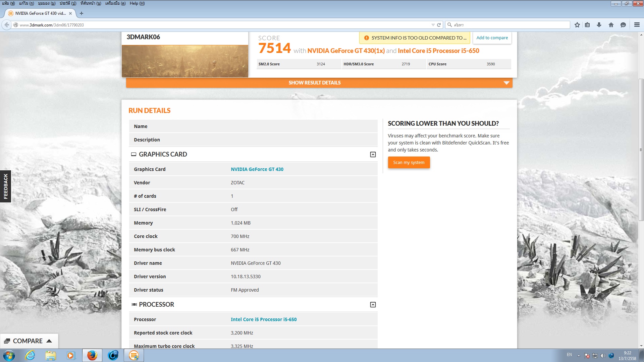
Task: Open the Compare panel at bottom
Action: [x=29, y=341]
